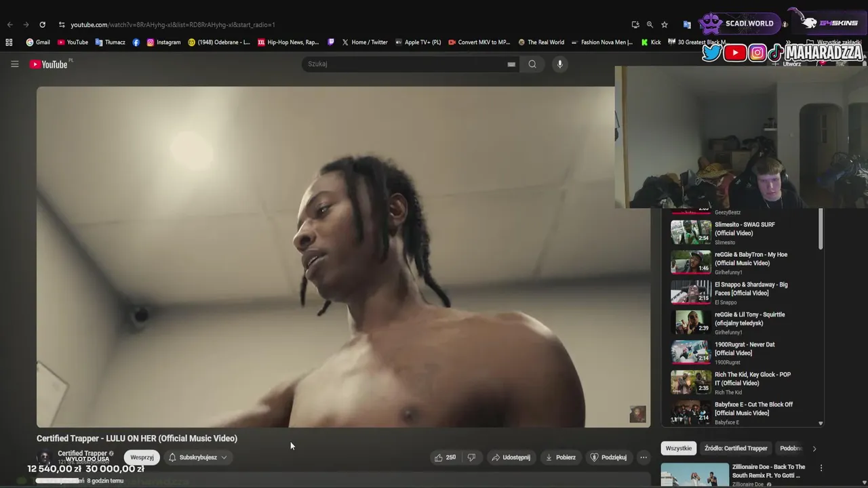Open the Facebook bookmark icon
The height and width of the screenshot is (488, 868).
pyautogui.click(x=136, y=42)
